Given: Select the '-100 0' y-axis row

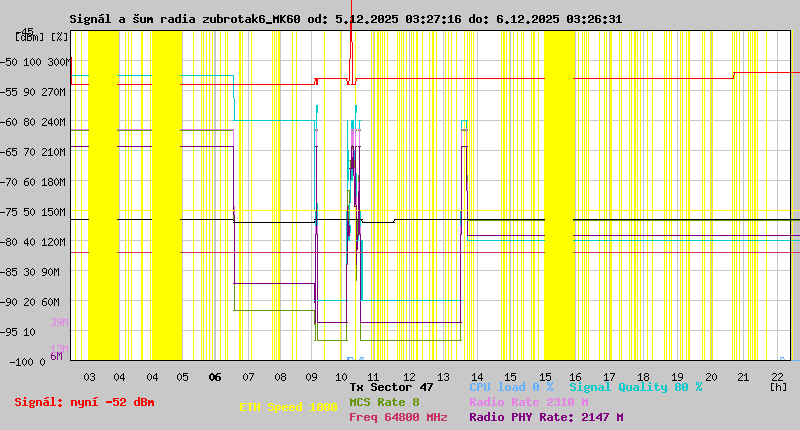Looking at the screenshot, I should coord(28,362).
